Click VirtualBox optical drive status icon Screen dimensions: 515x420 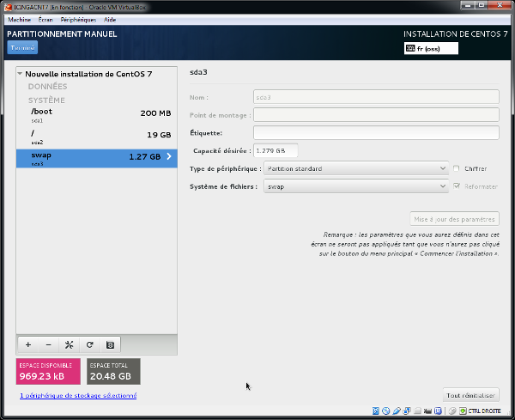pyautogui.click(x=386, y=411)
